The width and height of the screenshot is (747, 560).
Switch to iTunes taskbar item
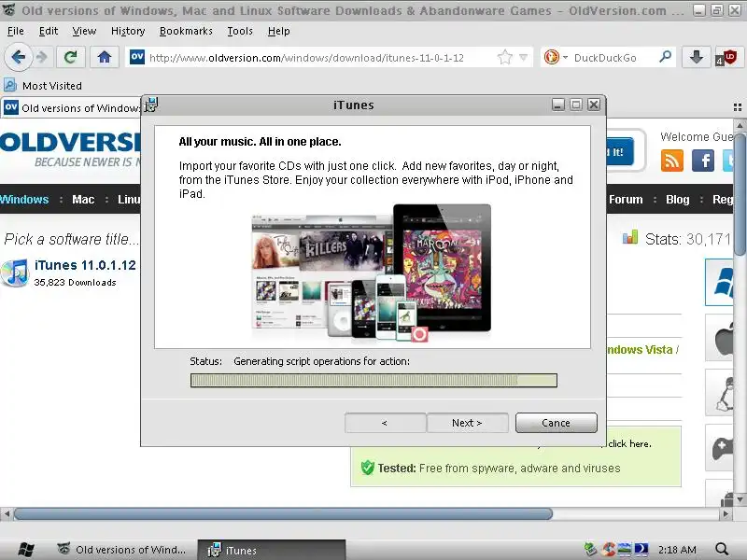[x=272, y=550]
